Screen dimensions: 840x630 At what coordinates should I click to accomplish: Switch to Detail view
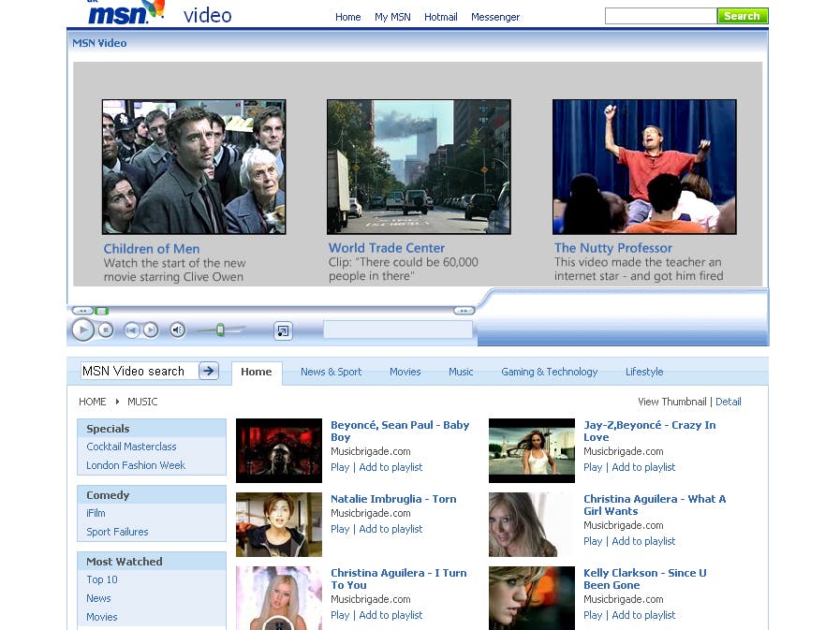[x=729, y=402]
